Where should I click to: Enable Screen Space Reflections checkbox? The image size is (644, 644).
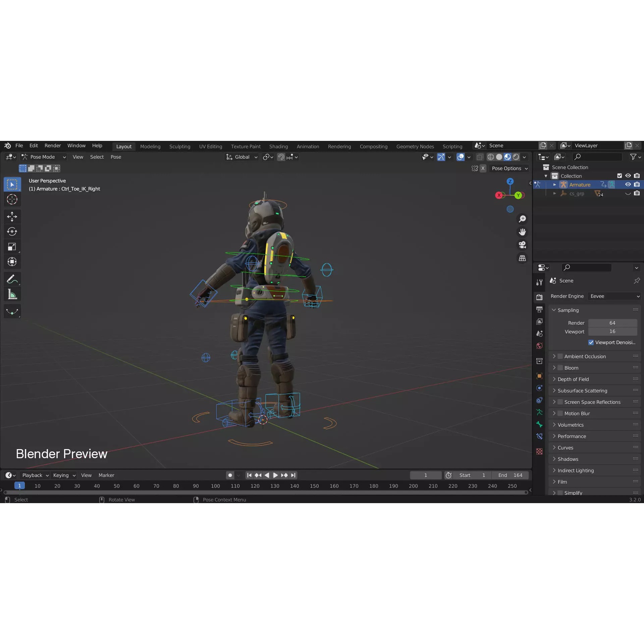560,402
